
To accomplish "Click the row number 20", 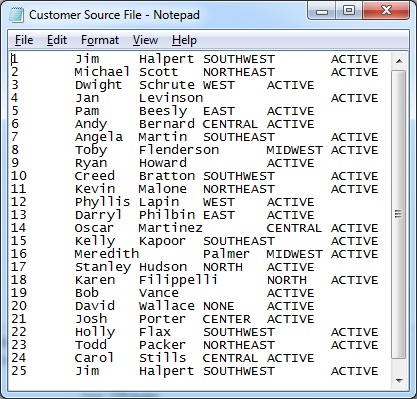I will pos(18,306).
